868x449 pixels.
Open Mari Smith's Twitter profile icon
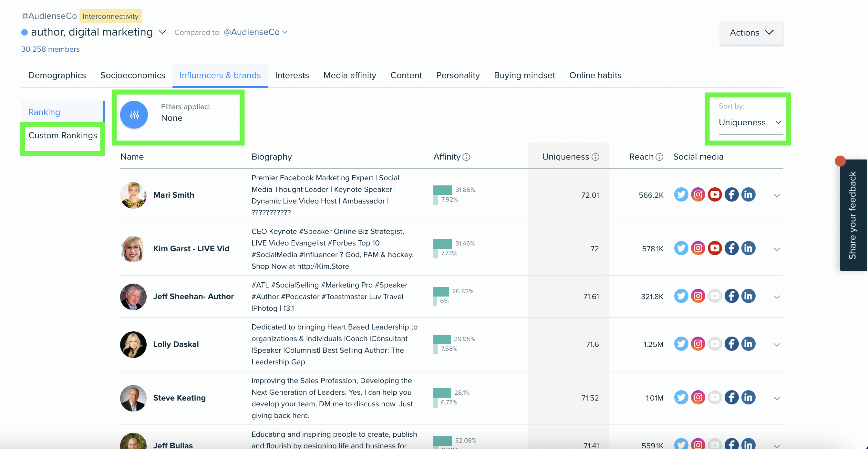[681, 194]
